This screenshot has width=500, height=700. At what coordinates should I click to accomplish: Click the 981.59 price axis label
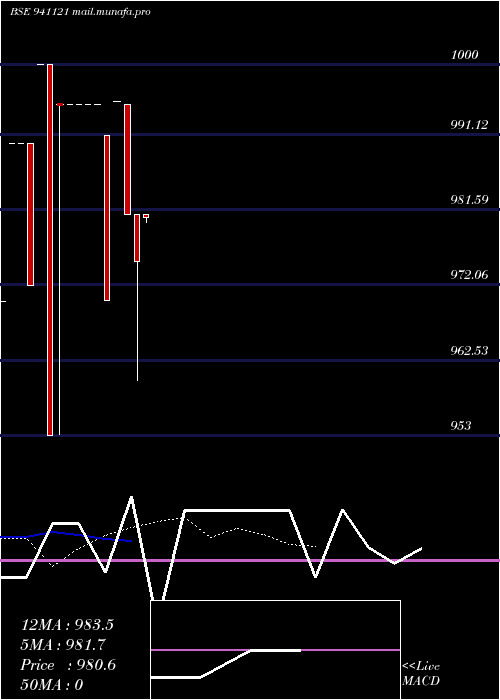[469, 200]
